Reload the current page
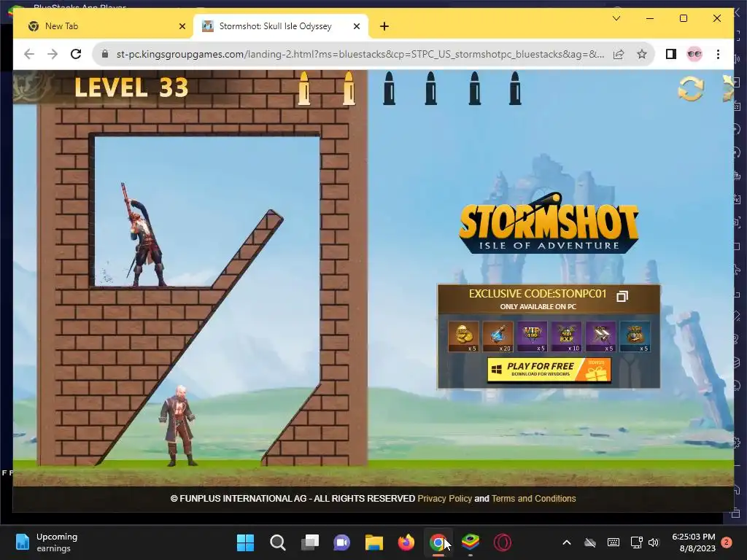The width and height of the screenshot is (747, 560). (76, 54)
